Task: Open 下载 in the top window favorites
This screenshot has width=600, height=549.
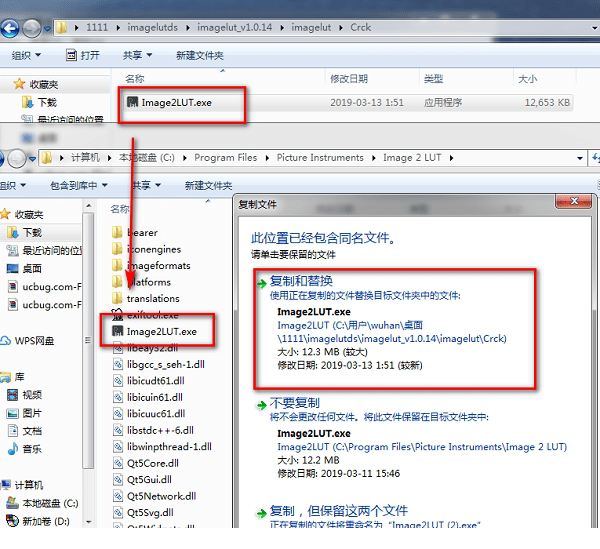Action: click(x=40, y=102)
